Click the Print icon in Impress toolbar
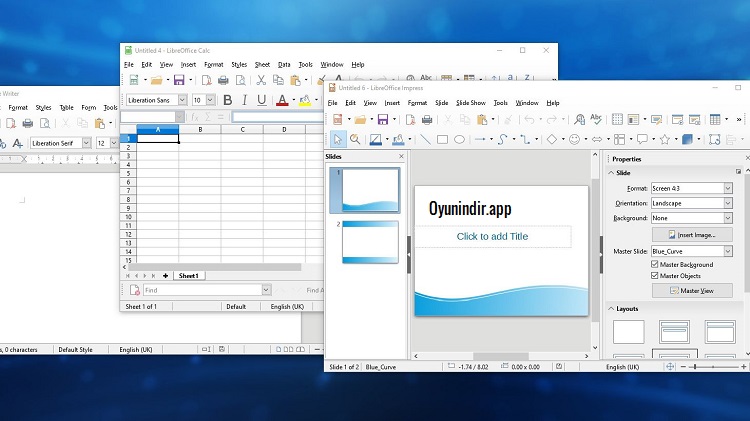 [427, 120]
